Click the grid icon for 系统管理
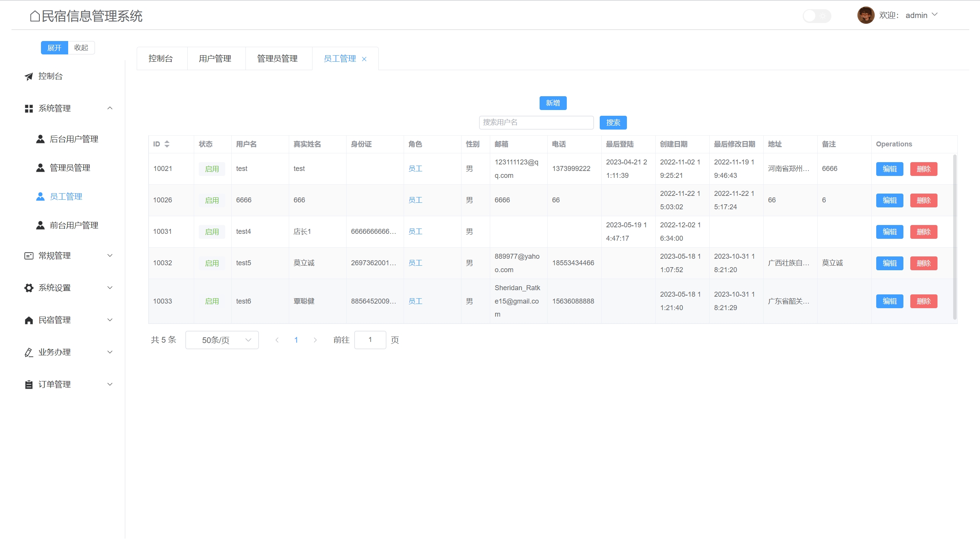Image resolution: width=980 pixels, height=542 pixels. click(29, 108)
